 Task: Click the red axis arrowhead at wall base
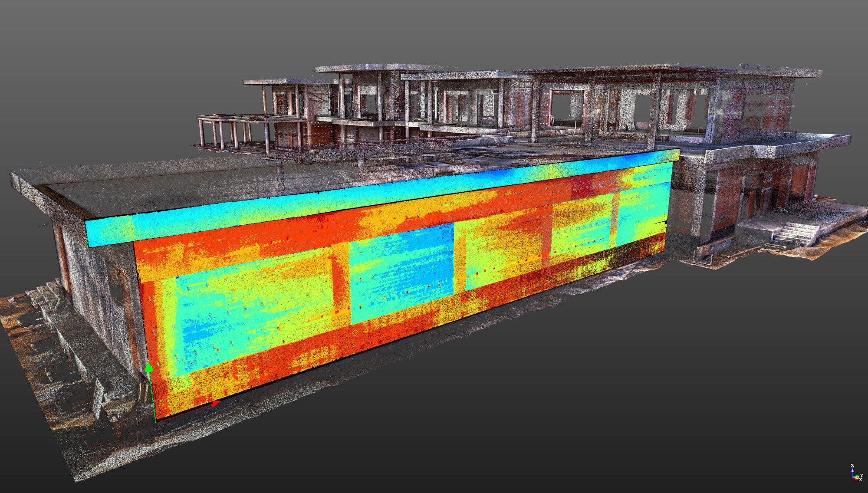[216, 404]
